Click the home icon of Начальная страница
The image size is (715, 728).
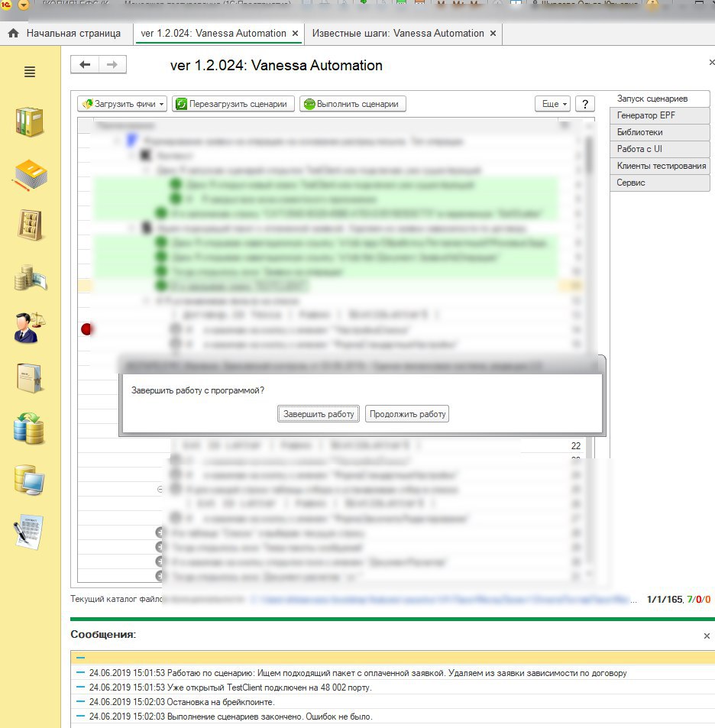click(x=14, y=34)
